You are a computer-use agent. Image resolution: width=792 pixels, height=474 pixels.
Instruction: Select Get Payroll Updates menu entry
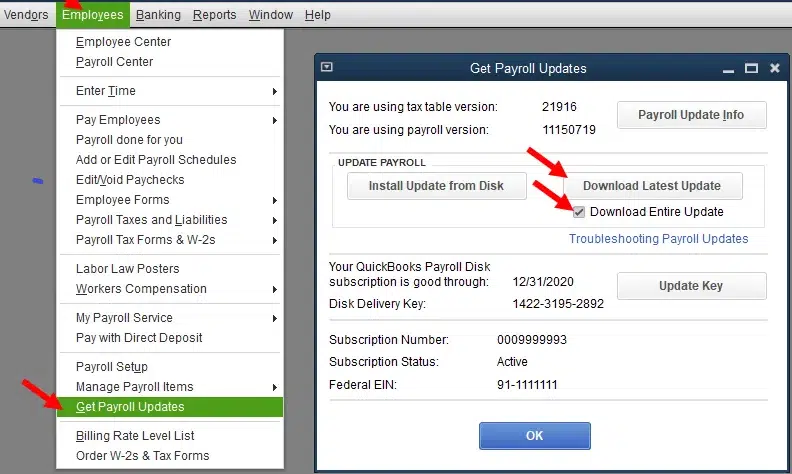130,407
